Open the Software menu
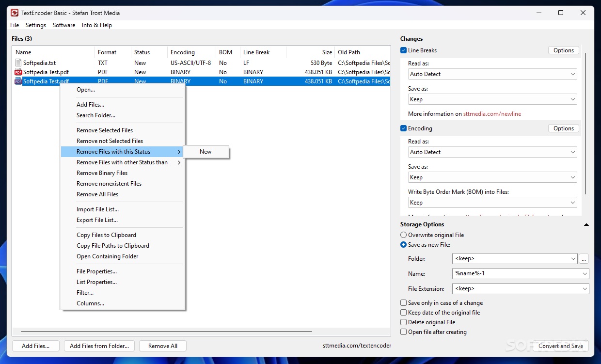This screenshot has height=364, width=601. pos(64,25)
